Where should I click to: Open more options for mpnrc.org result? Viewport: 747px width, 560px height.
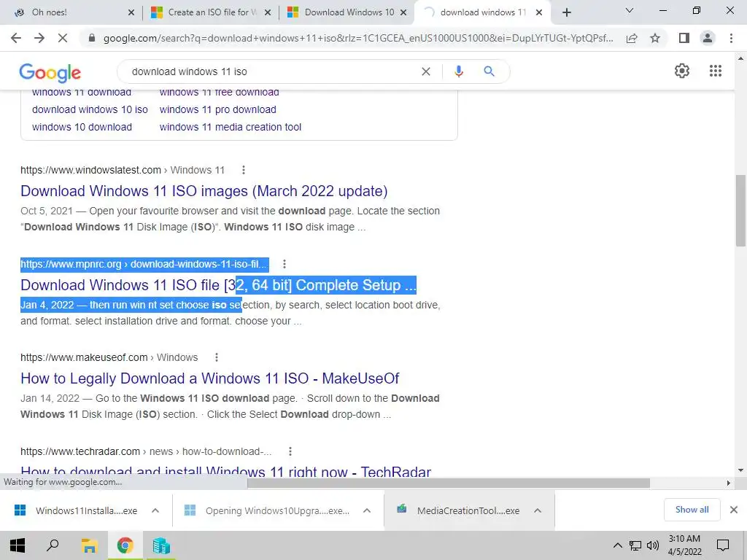pos(285,264)
